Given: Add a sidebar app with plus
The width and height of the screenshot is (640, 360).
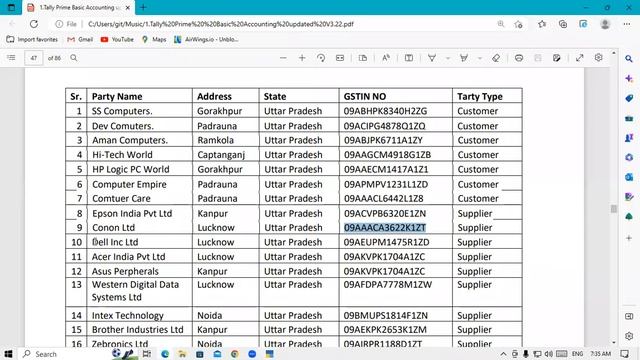Looking at the screenshot, I should pyautogui.click(x=629, y=238).
